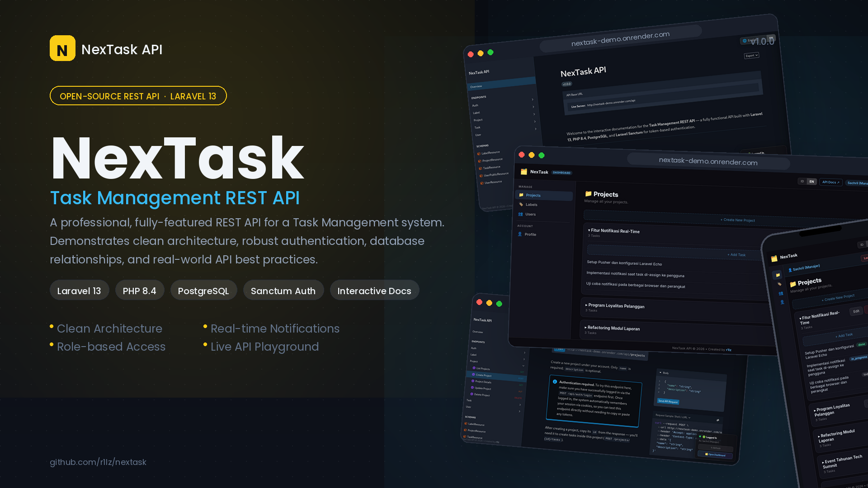Click the Sanctum Auth pill on the banner
868x488 pixels.
click(x=283, y=291)
